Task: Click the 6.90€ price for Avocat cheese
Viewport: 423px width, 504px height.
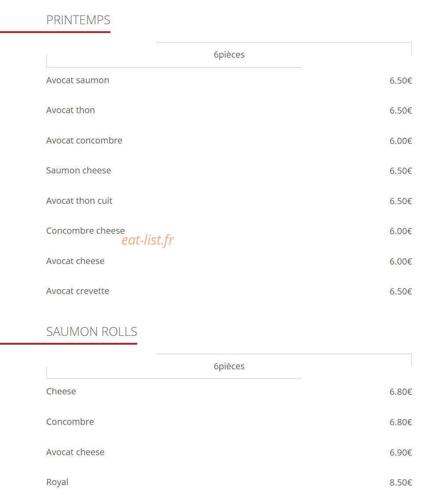Action: (x=401, y=452)
